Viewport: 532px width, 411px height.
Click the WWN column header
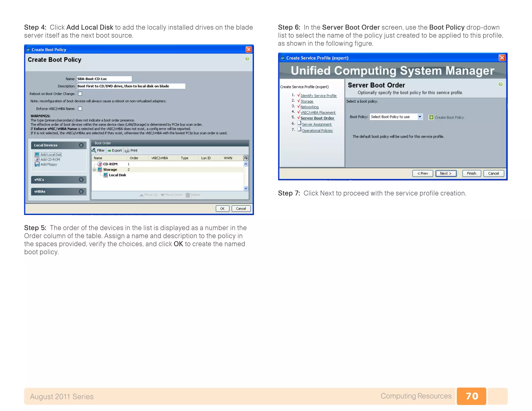point(232,158)
